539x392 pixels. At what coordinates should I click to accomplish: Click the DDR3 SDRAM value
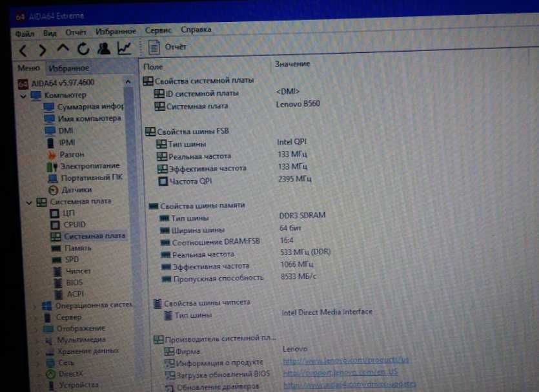pos(303,216)
